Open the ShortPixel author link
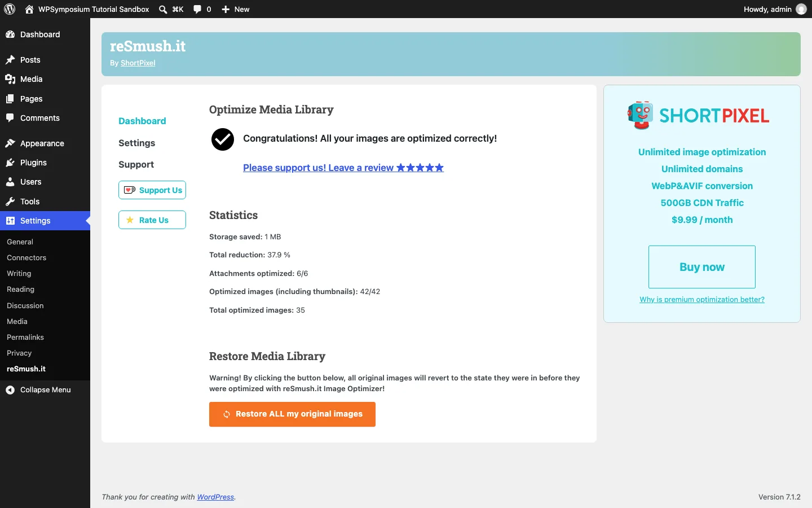 click(x=138, y=63)
